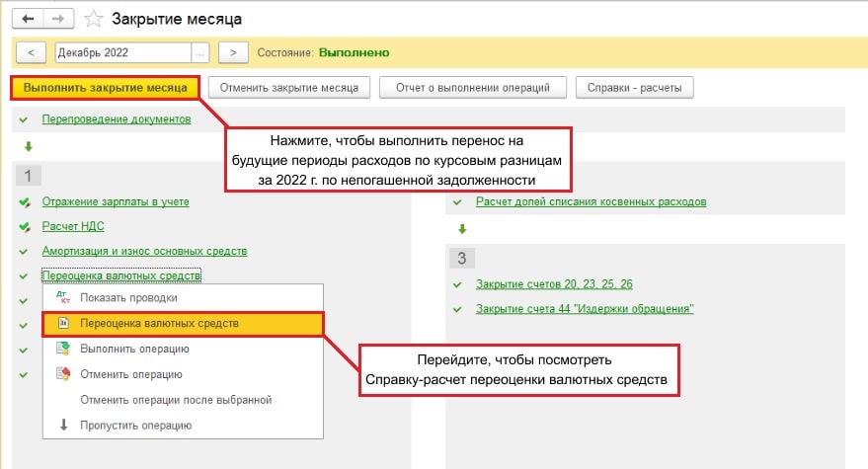Click the down-arrow icon for Пропустить операцию
Image resolution: width=868 pixels, height=469 pixels.
click(x=63, y=426)
